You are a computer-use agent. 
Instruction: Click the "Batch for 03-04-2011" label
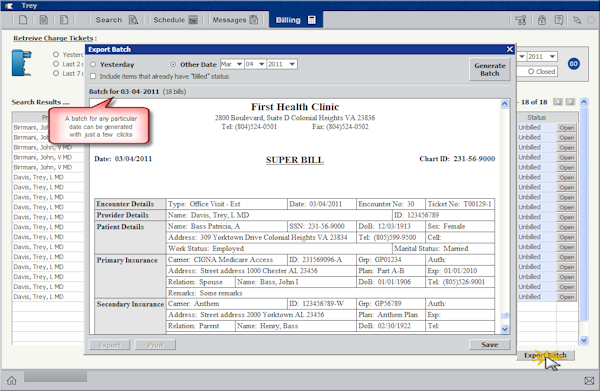pos(124,91)
